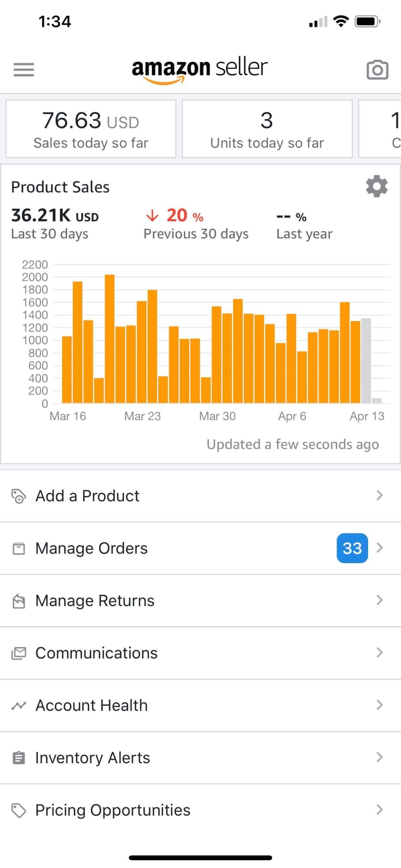401x868 pixels.
Task: Tap the Communications envelope icon
Action: (18, 653)
